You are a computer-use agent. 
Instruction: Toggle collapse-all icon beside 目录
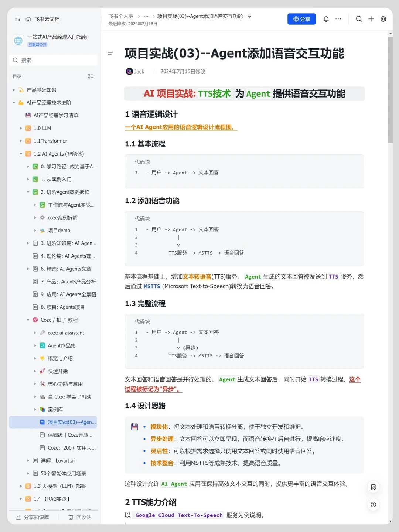point(91,76)
